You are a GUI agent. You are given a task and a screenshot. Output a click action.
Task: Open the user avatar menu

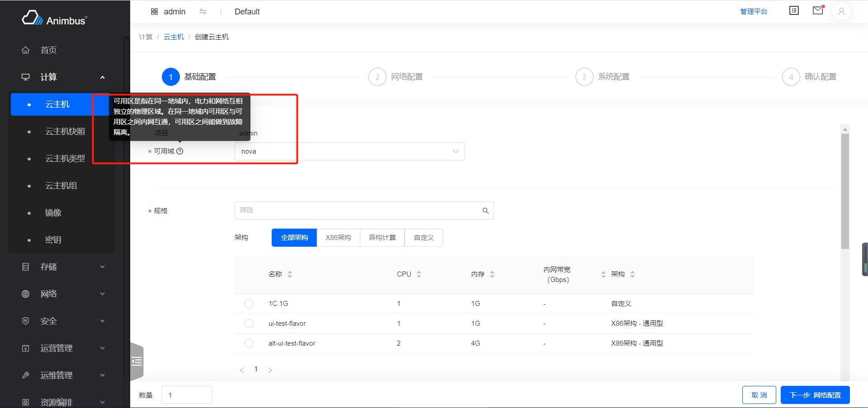point(841,12)
